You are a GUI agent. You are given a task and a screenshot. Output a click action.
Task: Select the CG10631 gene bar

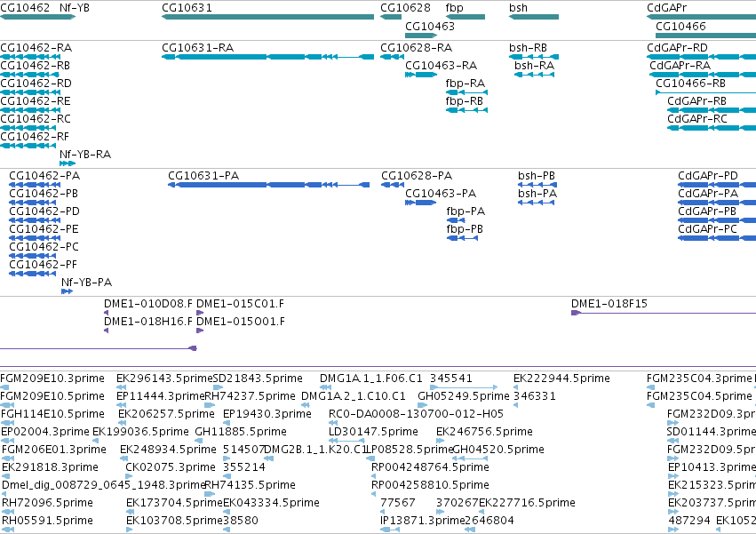click(267, 17)
